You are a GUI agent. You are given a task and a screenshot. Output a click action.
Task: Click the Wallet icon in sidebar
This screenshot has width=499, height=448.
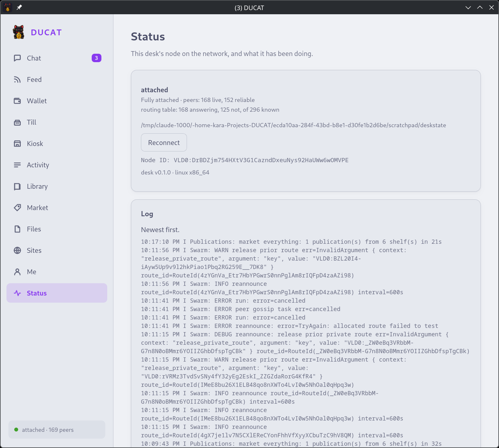(17, 101)
